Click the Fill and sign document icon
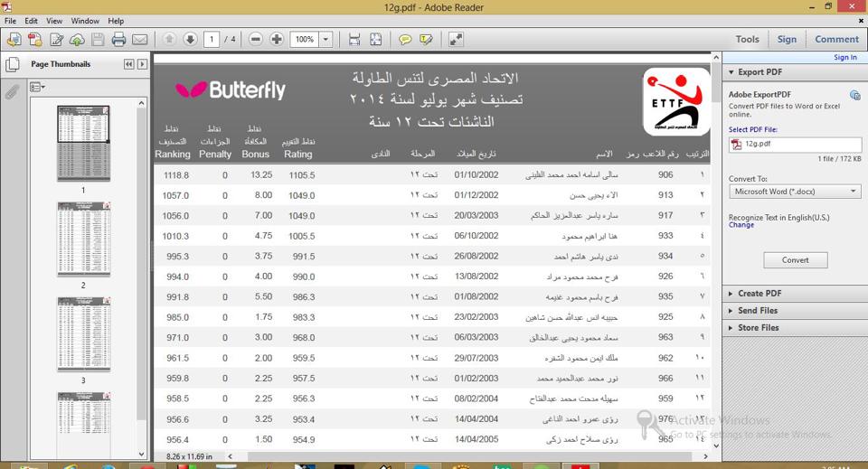 click(56, 39)
